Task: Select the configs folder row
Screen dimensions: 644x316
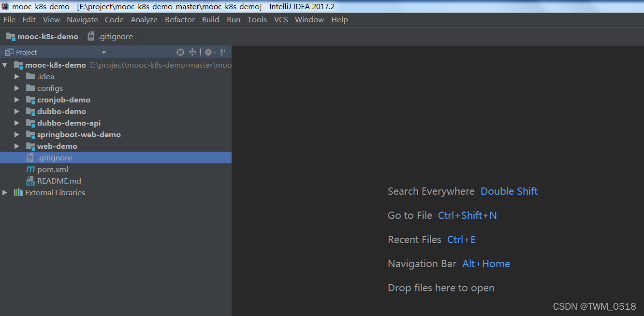Action: point(116,88)
